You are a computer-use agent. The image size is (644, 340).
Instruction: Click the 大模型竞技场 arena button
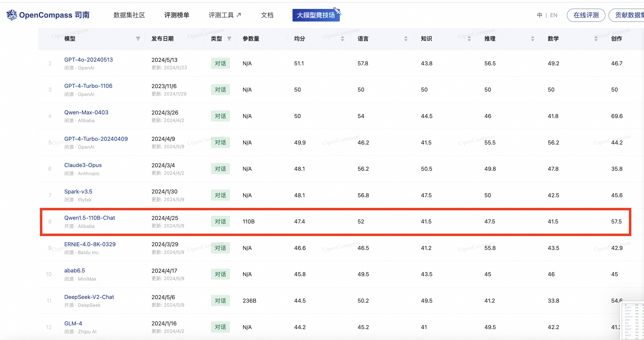(316, 15)
